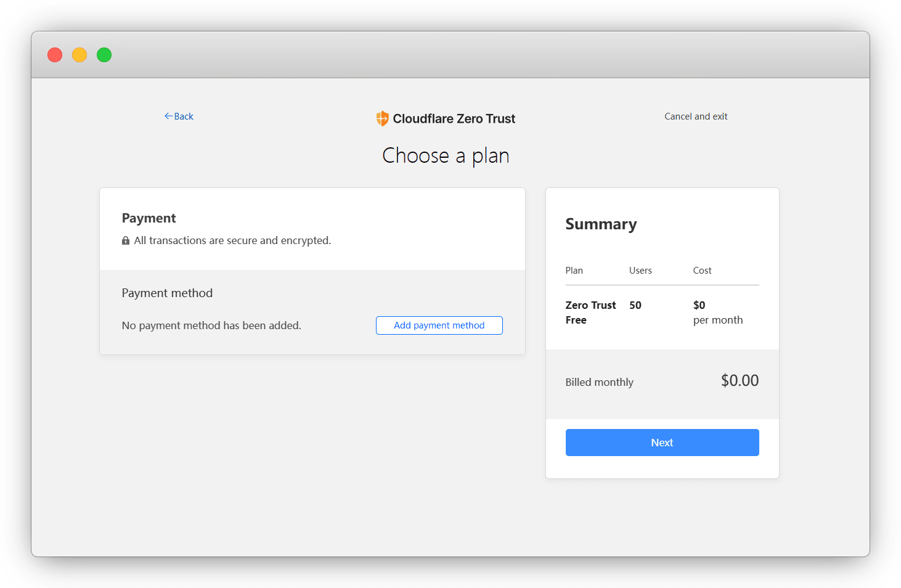Click the Summary heading
Image resolution: width=901 pixels, height=588 pixels.
point(601,224)
